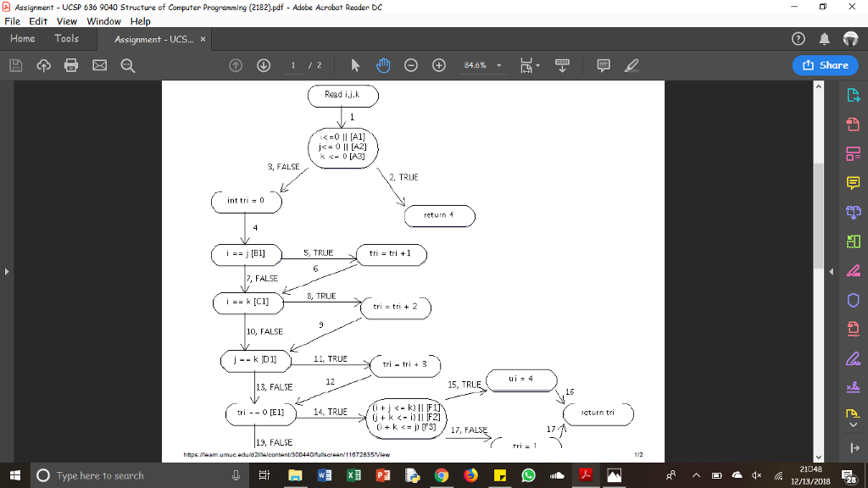Switch to the Hand tool
The width and height of the screenshot is (868, 488).
coord(383,64)
